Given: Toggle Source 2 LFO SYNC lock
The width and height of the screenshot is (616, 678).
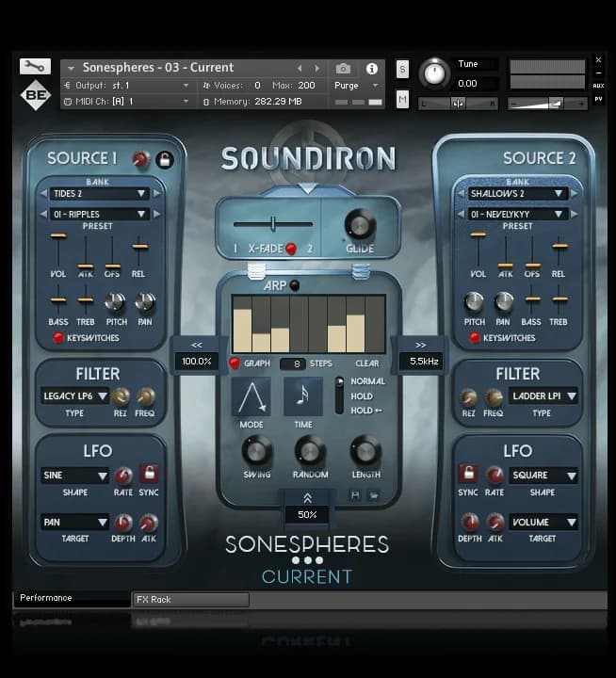Looking at the screenshot, I should [468, 474].
